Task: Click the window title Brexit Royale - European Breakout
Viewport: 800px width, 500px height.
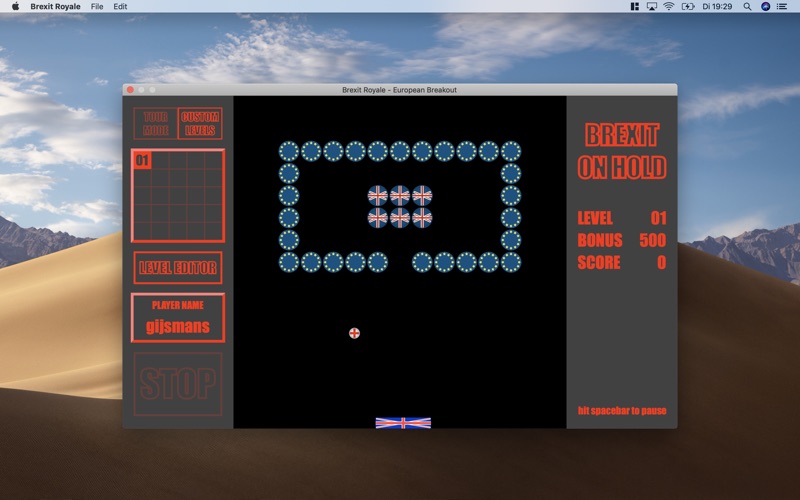Action: tap(399, 90)
